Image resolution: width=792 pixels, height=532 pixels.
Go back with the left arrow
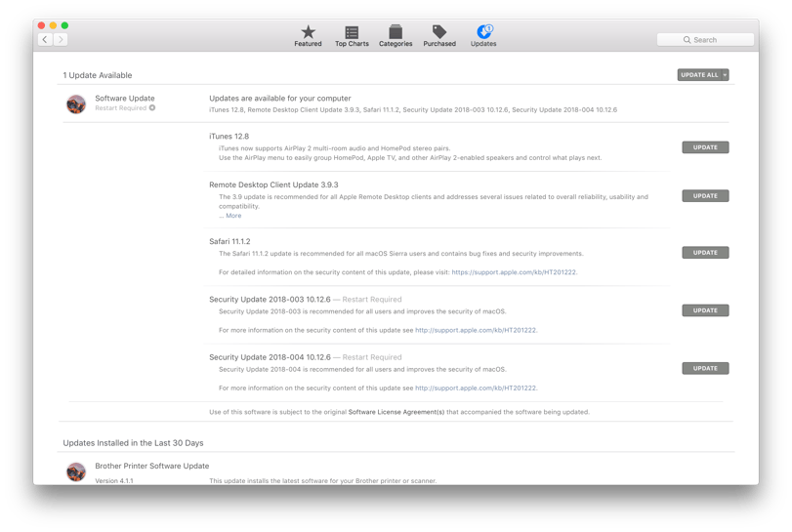[45, 39]
